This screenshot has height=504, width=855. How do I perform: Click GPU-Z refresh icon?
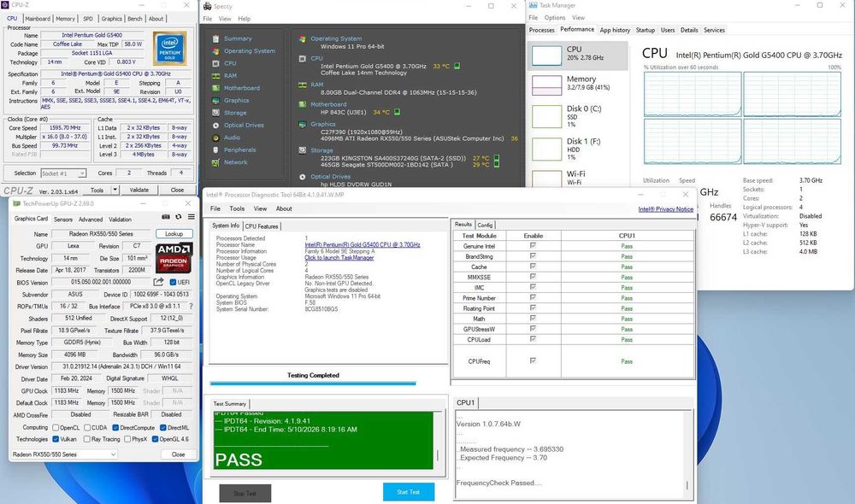pos(179,217)
